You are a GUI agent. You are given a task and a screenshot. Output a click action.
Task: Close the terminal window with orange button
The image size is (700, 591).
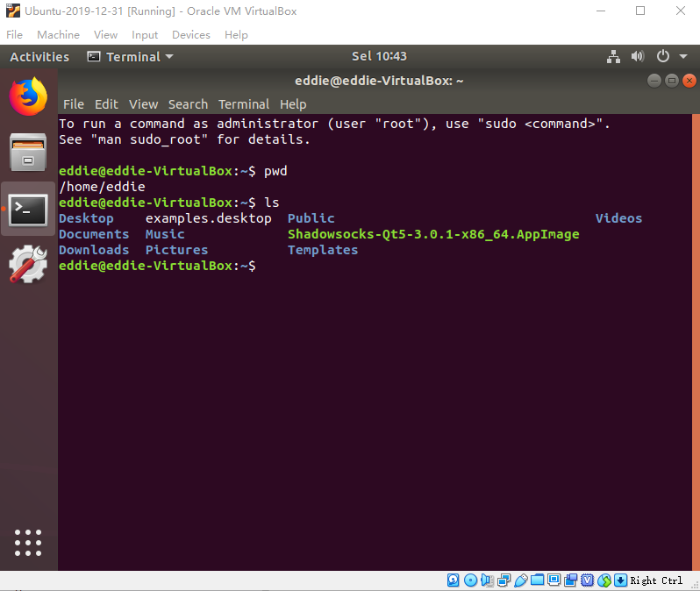[x=689, y=81]
